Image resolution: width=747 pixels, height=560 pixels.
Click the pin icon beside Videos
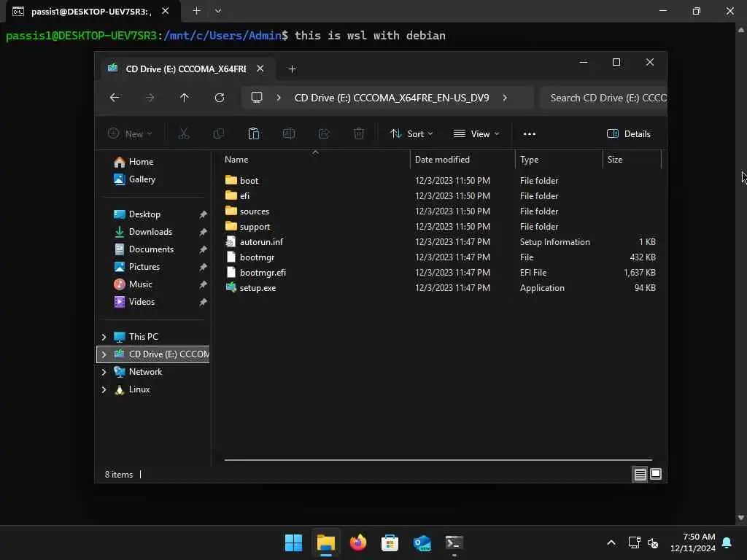pyautogui.click(x=203, y=302)
